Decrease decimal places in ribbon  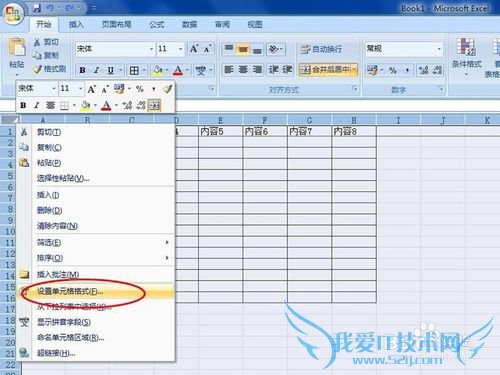[437, 70]
